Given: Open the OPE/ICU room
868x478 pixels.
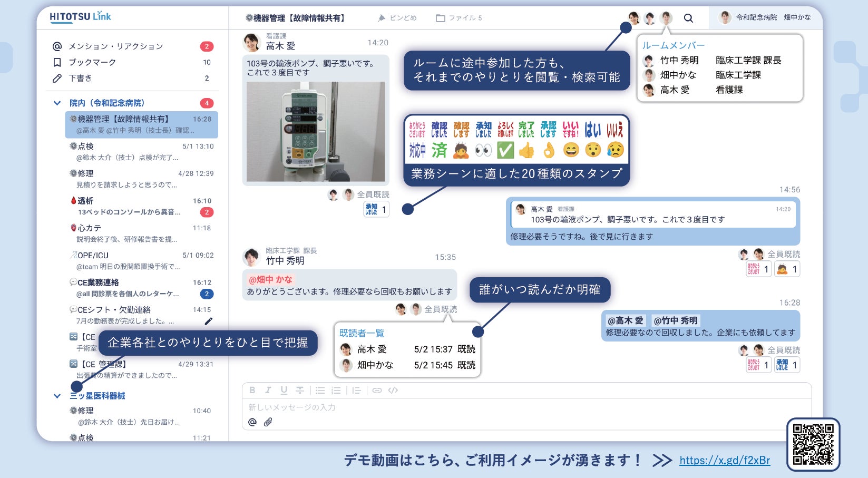Looking at the screenshot, I should tap(141, 260).
